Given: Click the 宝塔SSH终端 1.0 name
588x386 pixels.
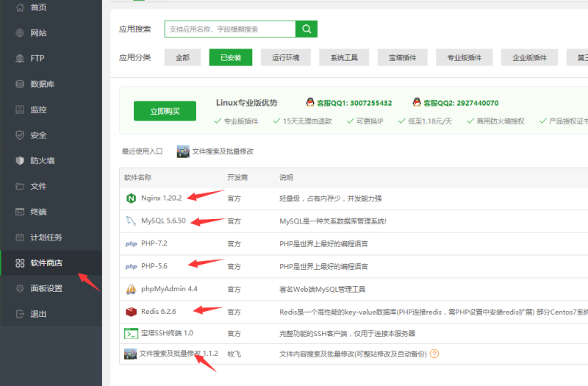Looking at the screenshot, I should click(167, 333).
